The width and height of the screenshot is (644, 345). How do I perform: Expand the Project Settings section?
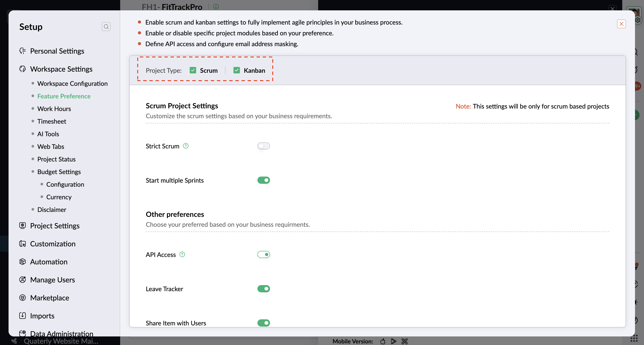pyautogui.click(x=55, y=226)
